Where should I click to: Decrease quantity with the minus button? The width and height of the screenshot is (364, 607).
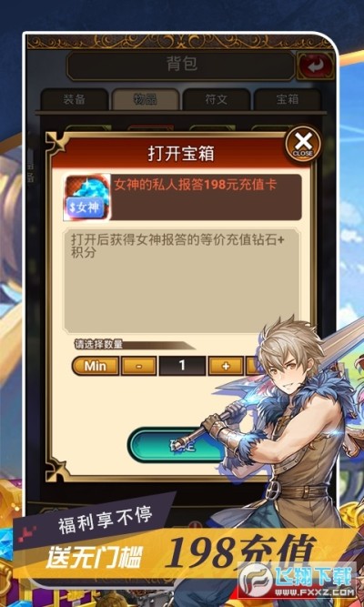pos(139,366)
